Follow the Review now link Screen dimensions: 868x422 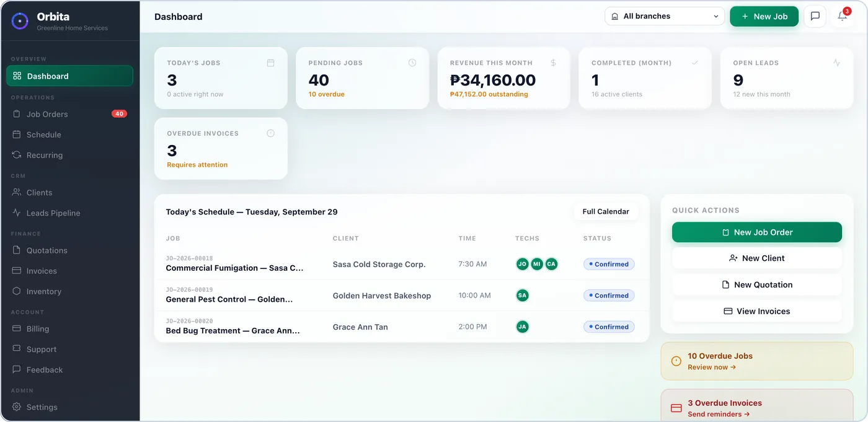pos(712,367)
